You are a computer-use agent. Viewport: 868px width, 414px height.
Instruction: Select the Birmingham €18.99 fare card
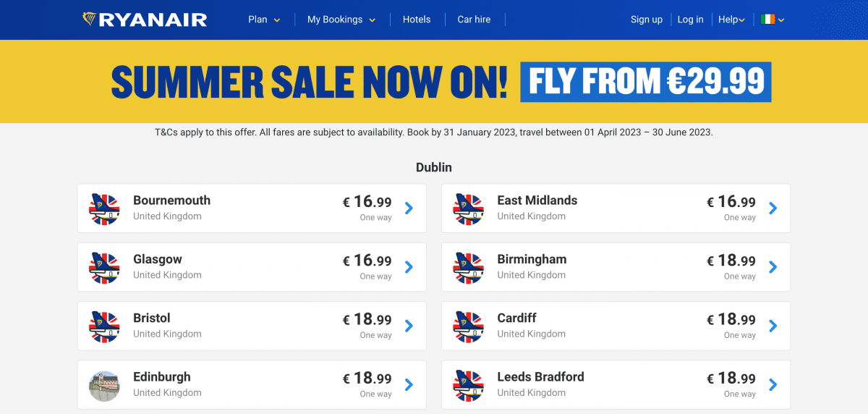tap(616, 267)
